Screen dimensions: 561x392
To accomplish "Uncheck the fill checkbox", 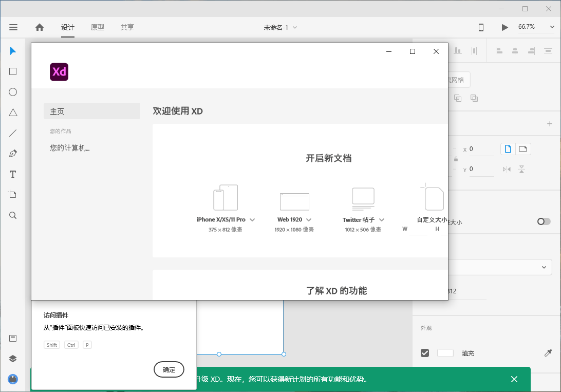I will point(425,353).
